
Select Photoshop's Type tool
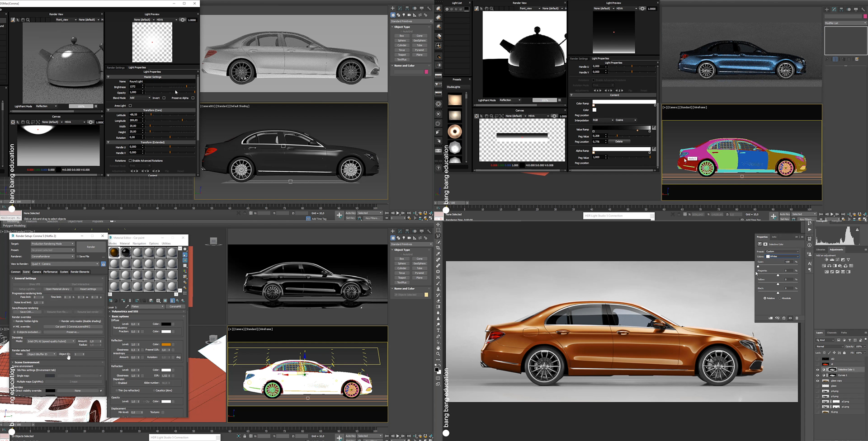point(438,330)
